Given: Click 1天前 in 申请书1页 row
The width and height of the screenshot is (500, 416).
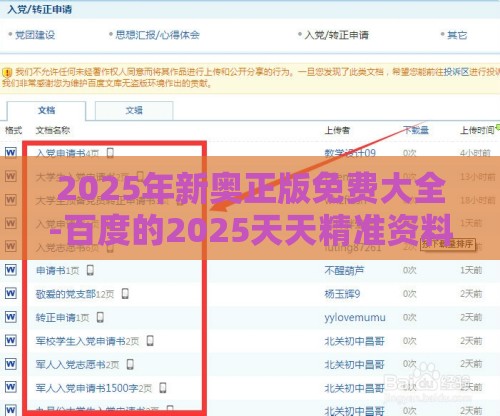Looking at the screenshot, I should [x=471, y=270].
